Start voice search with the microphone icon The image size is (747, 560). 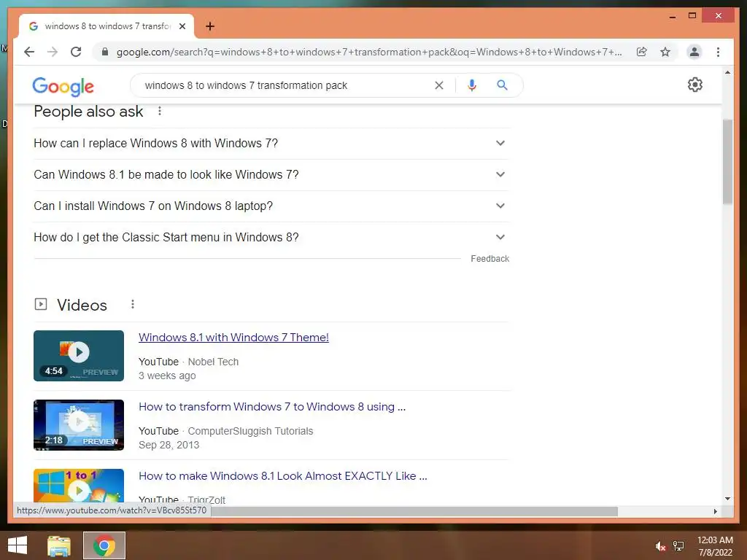[x=472, y=85]
